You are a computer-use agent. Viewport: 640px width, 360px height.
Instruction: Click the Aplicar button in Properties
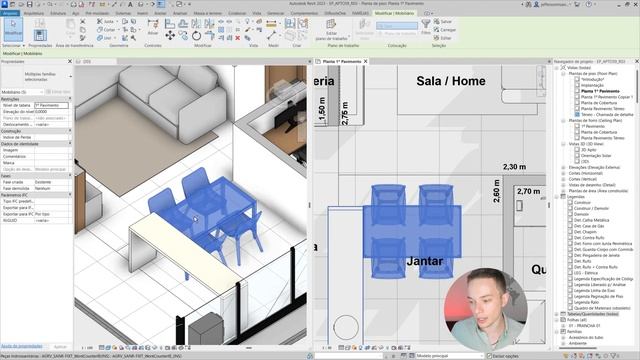point(60,347)
